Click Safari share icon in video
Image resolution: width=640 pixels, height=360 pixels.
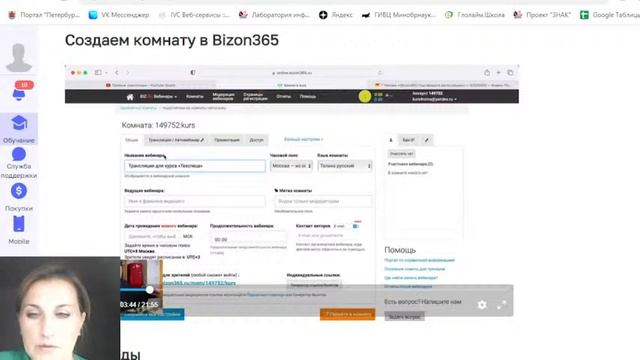click(487, 73)
